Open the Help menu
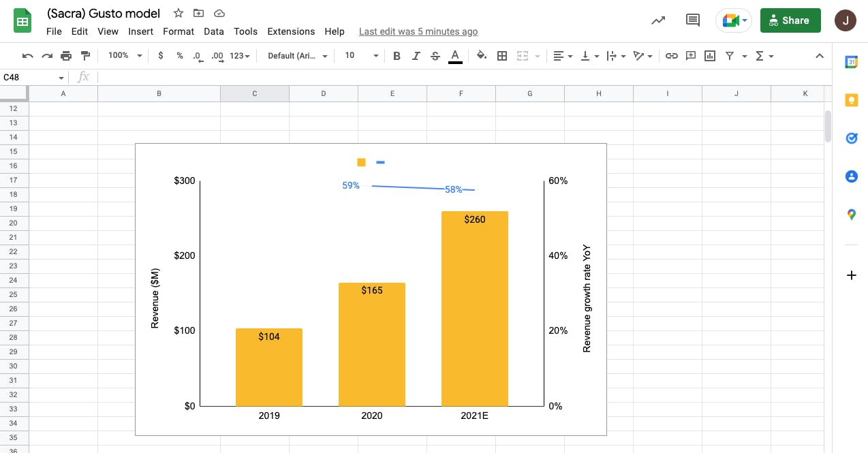Viewport: 868px width, 453px height. pos(335,31)
